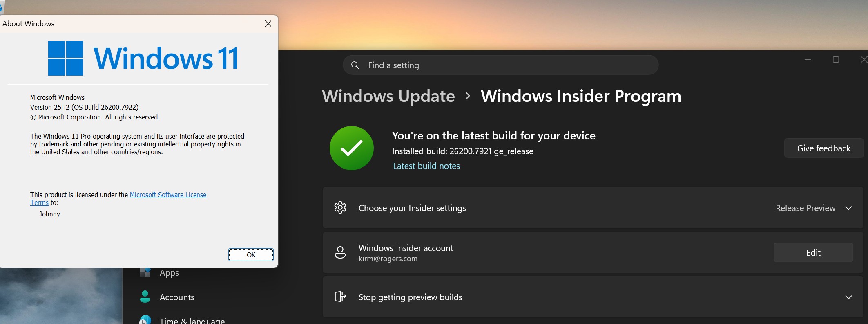
Task: Click OK in About Windows dialog
Action: (x=251, y=254)
